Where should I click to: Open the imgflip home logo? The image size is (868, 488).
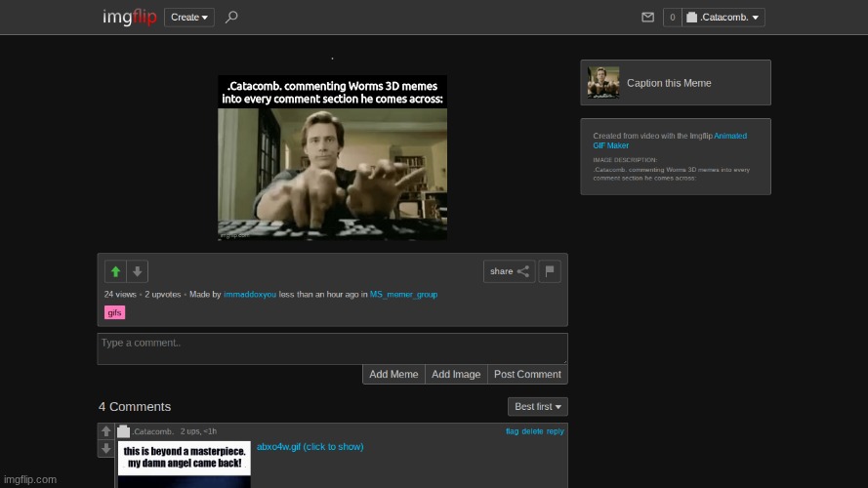pos(130,18)
